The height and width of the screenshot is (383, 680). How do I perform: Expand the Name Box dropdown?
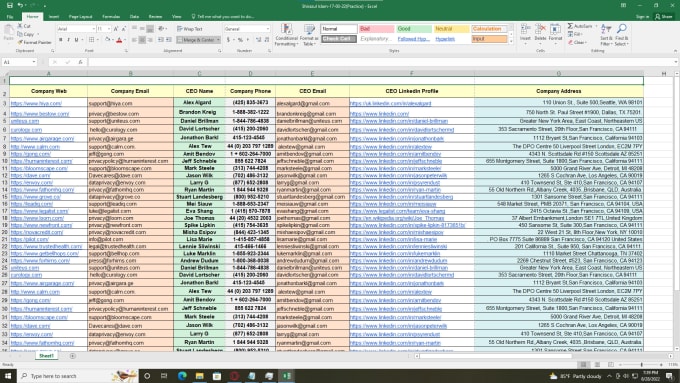tap(34, 62)
